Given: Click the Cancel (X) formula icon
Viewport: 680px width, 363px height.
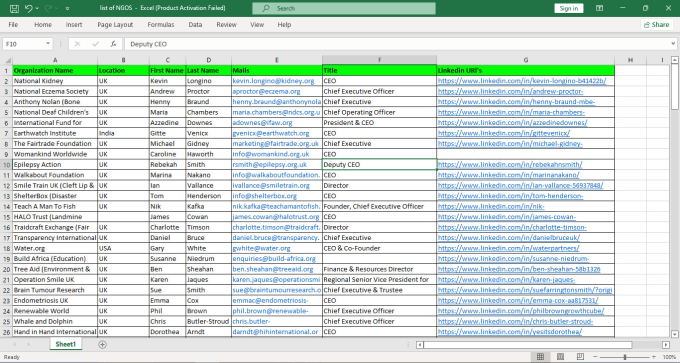Looking at the screenshot, I should coord(78,44).
